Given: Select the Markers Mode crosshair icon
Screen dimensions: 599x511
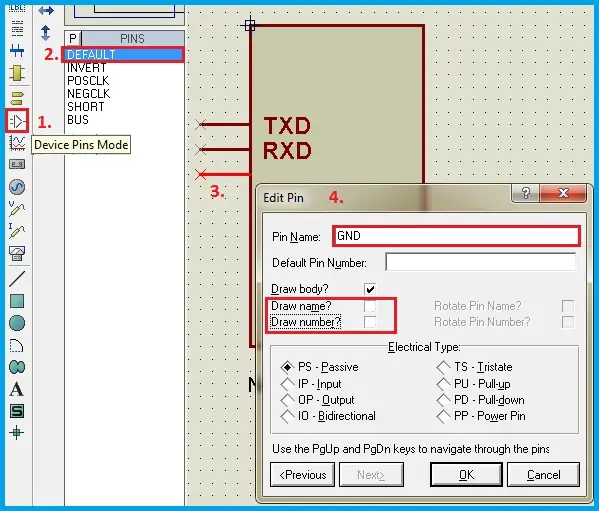Looking at the screenshot, I should coord(16,433).
